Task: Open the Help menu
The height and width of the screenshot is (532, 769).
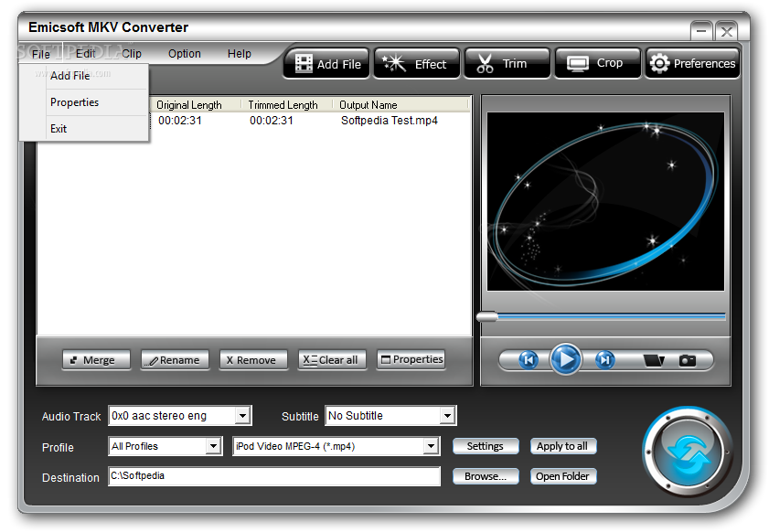Action: point(240,53)
